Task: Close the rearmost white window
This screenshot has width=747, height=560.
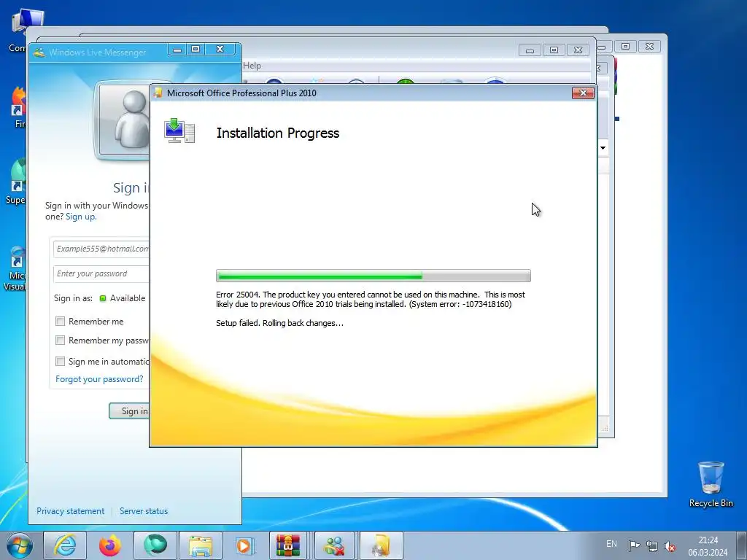Action: coord(649,46)
